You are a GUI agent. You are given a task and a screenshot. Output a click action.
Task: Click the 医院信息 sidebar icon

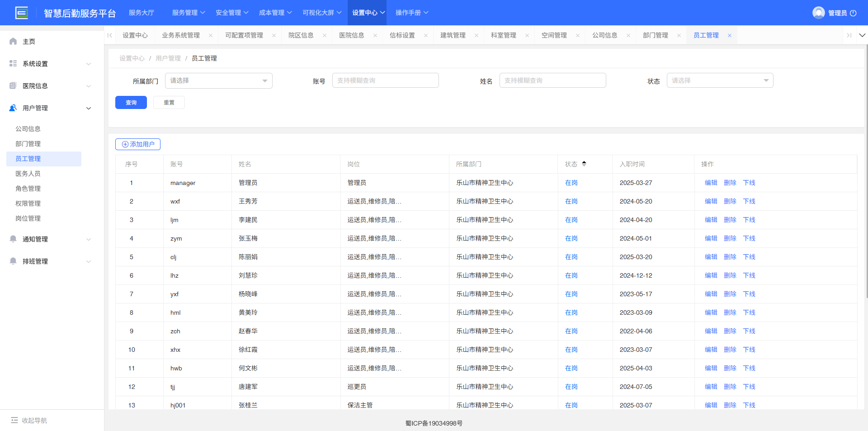[13, 85]
